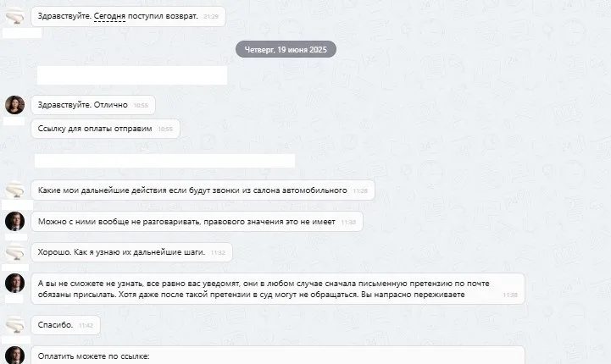Click timestamp 10:55 on "Здравствуйте. Отлично"
611x364 pixels.
click(x=141, y=106)
